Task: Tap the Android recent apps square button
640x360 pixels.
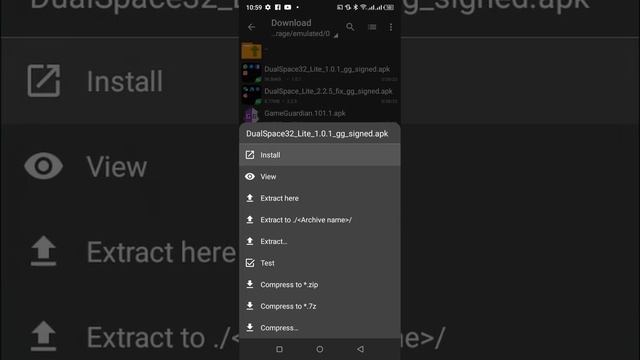Action: coord(279,349)
